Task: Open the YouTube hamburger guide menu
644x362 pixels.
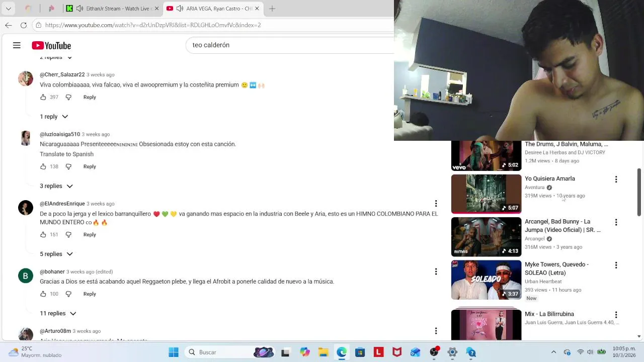Action: 17,45
